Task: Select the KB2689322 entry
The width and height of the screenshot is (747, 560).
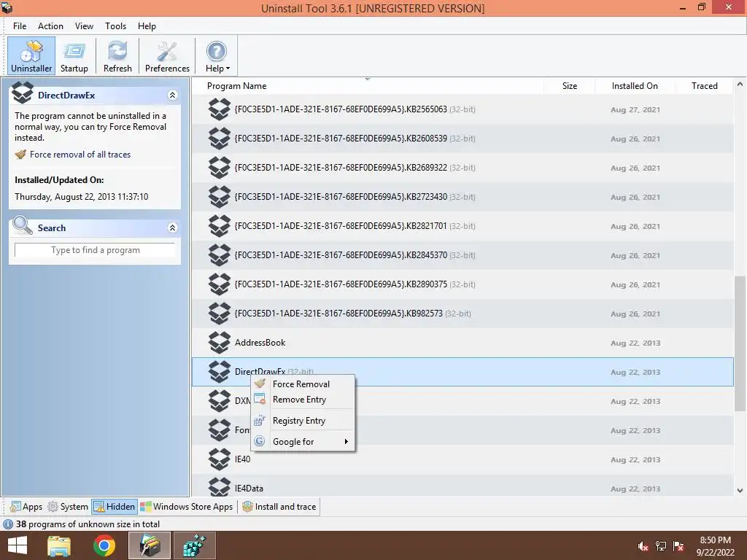Action: (x=462, y=168)
